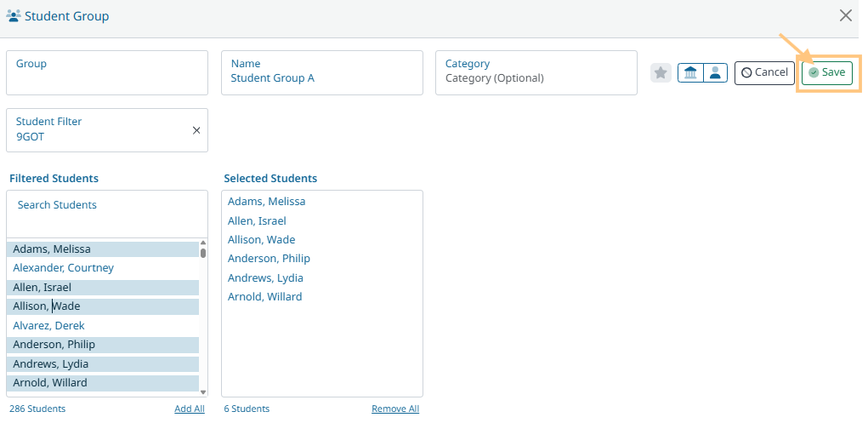Click the Cancel button
Image resolution: width=868 pixels, height=423 pixels.
(x=764, y=73)
